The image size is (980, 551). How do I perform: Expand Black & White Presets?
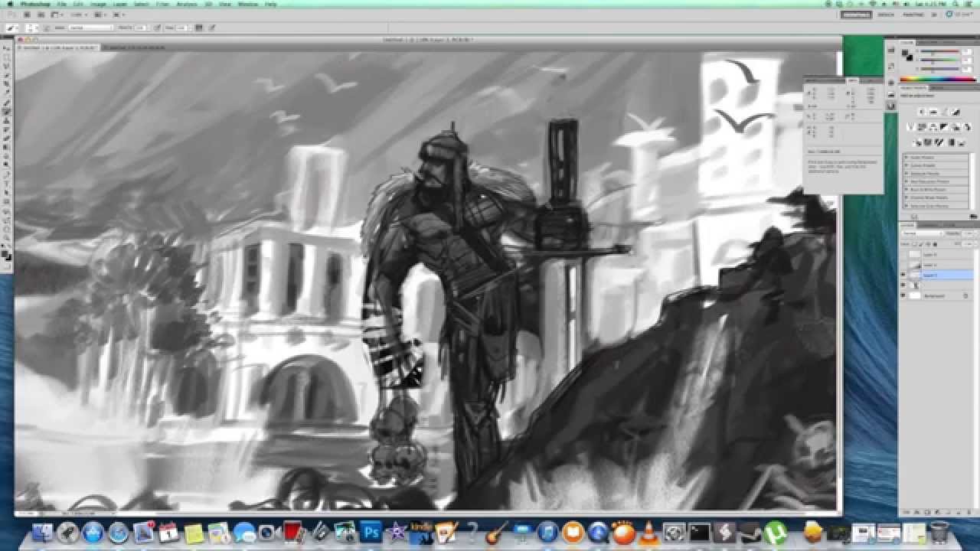click(x=906, y=190)
